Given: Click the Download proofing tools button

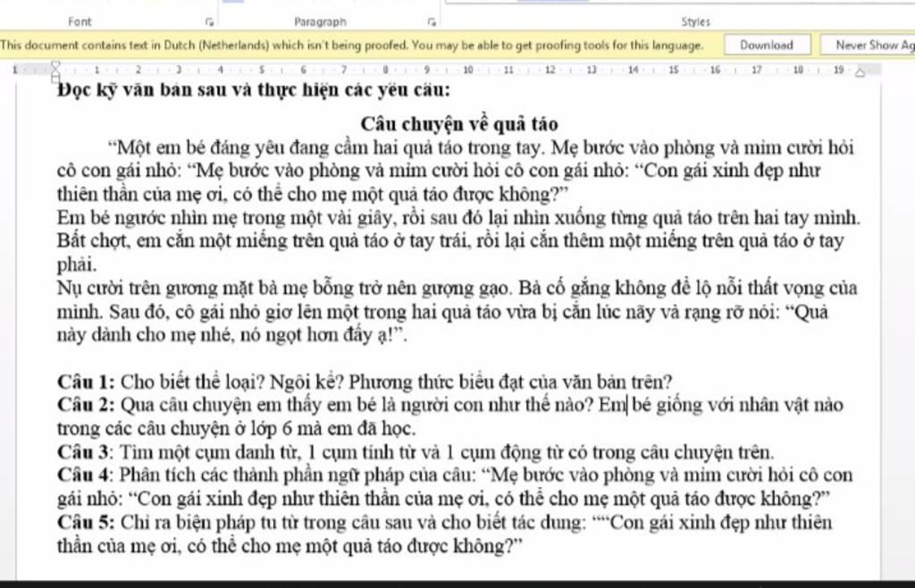Looking at the screenshot, I should click(767, 45).
